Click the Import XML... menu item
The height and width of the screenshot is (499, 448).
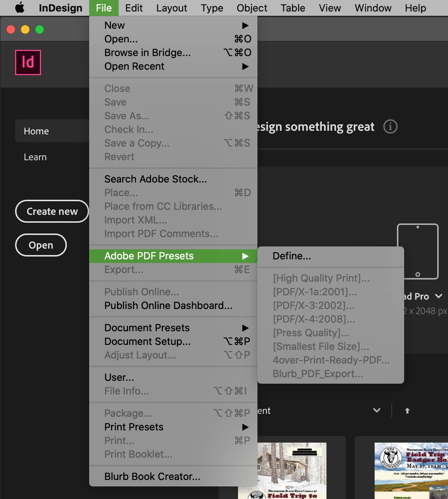click(x=173, y=220)
